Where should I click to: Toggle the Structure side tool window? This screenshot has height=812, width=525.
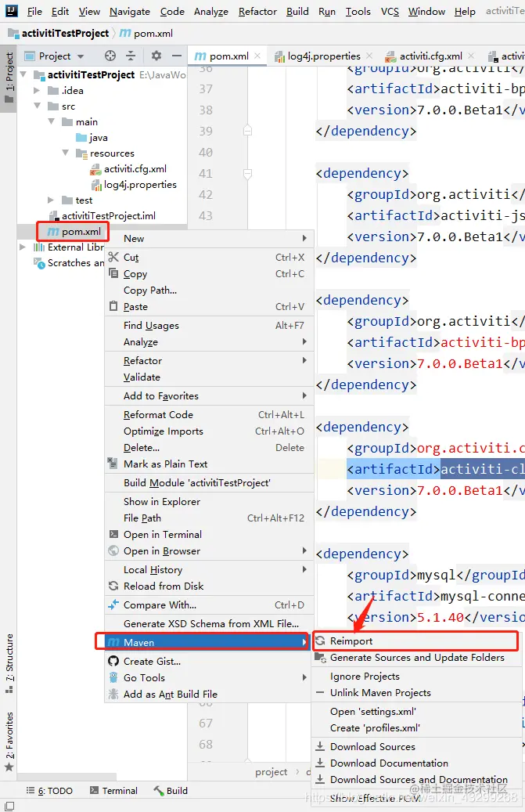coord(9,663)
